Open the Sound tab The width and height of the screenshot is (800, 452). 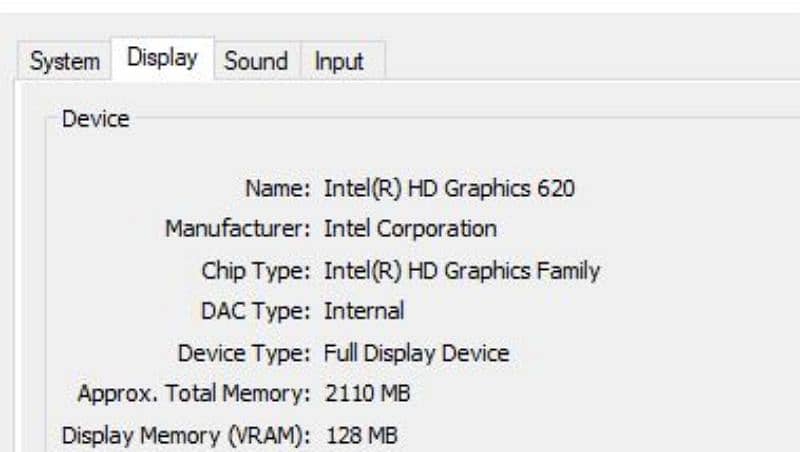256,61
